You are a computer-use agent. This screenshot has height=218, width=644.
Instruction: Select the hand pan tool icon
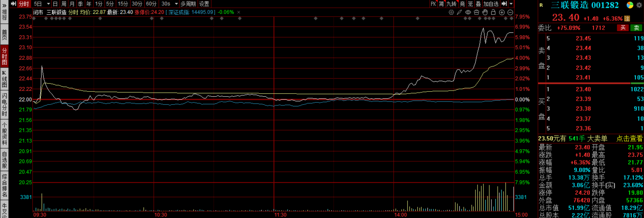485,12
